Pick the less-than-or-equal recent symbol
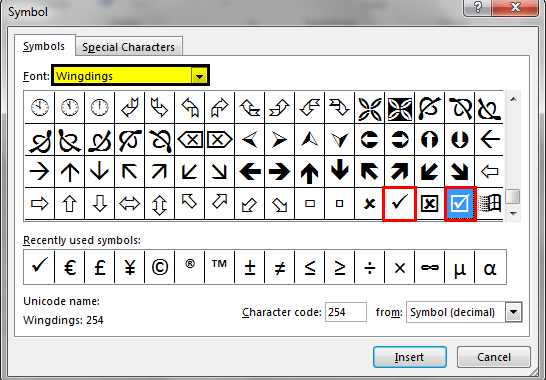This screenshot has height=380, width=546. click(310, 267)
